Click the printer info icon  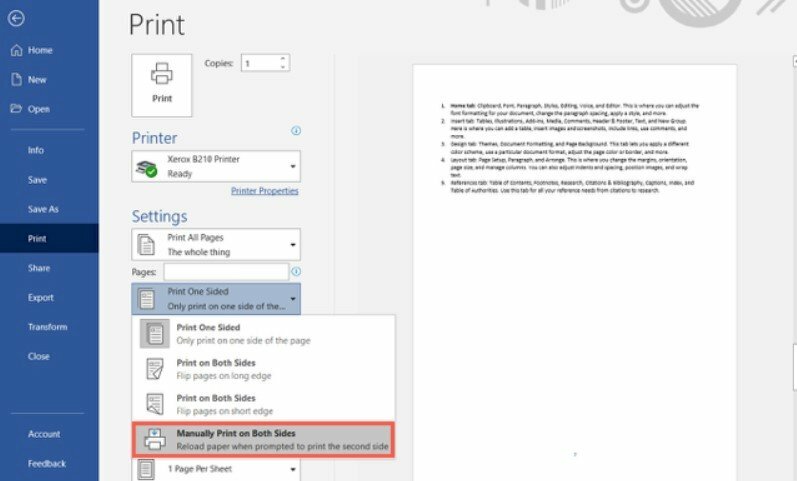296,131
